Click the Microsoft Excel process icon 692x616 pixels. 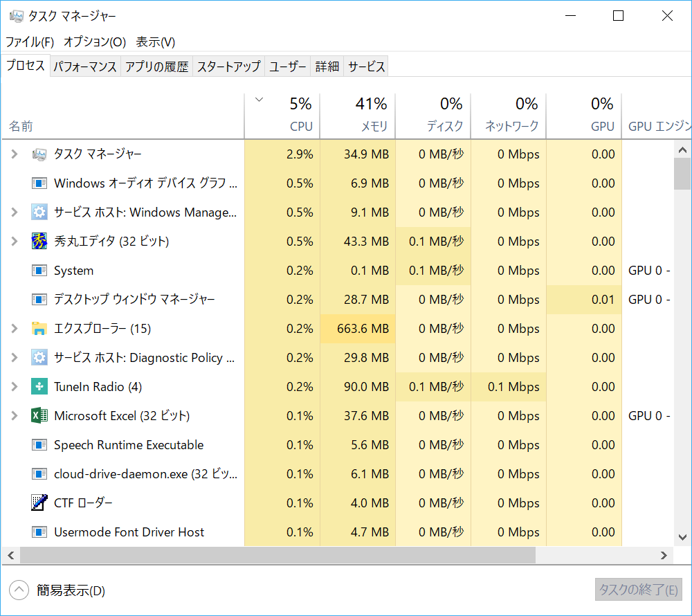point(39,416)
